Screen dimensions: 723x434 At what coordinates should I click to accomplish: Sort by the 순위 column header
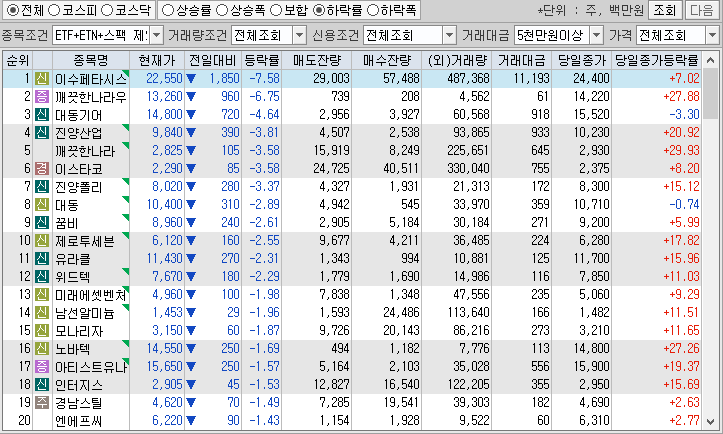pos(18,60)
